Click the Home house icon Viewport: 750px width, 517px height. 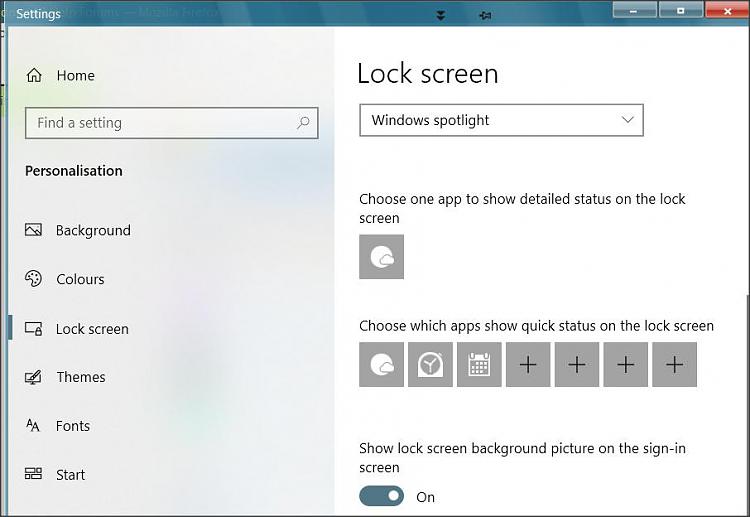coord(34,75)
